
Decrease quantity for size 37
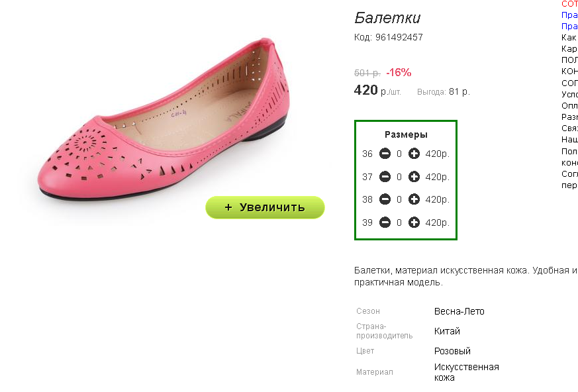(x=385, y=177)
